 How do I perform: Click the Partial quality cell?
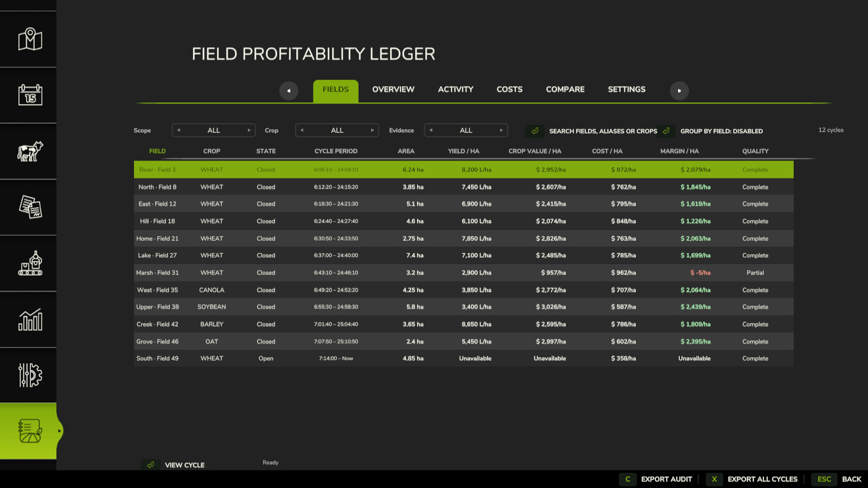click(x=755, y=273)
